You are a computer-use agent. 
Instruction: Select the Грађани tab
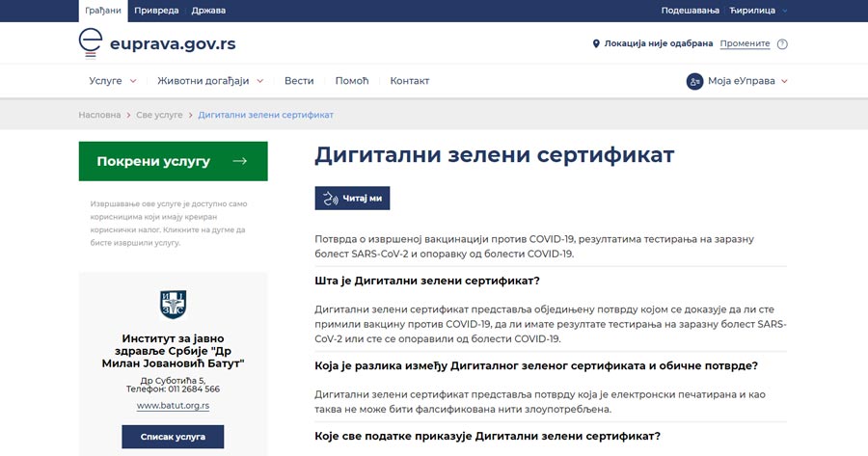click(x=103, y=11)
